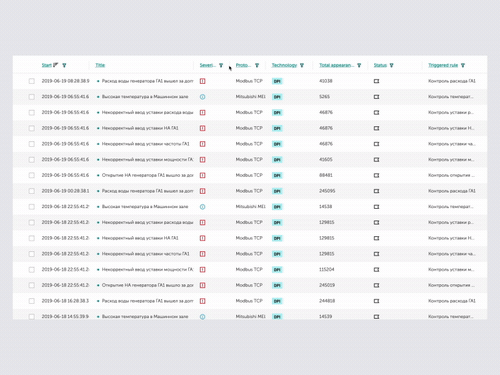Click red severity icon in row with 245095
Viewport: 500px width, 375px height.
[202, 191]
